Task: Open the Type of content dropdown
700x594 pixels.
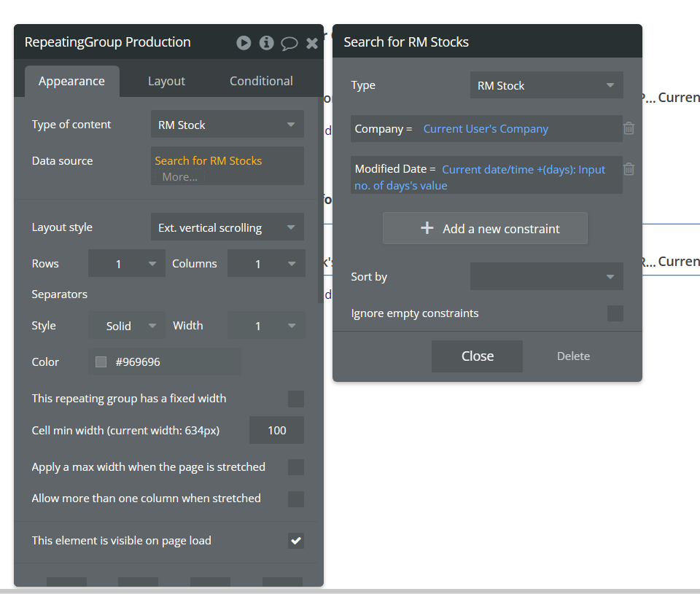Action: (x=227, y=125)
